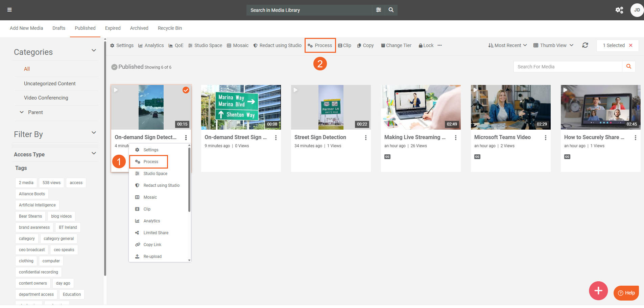Open the Microsoft Teams Video thumbnail
Viewport: 644px width, 308px height.
[x=510, y=107]
